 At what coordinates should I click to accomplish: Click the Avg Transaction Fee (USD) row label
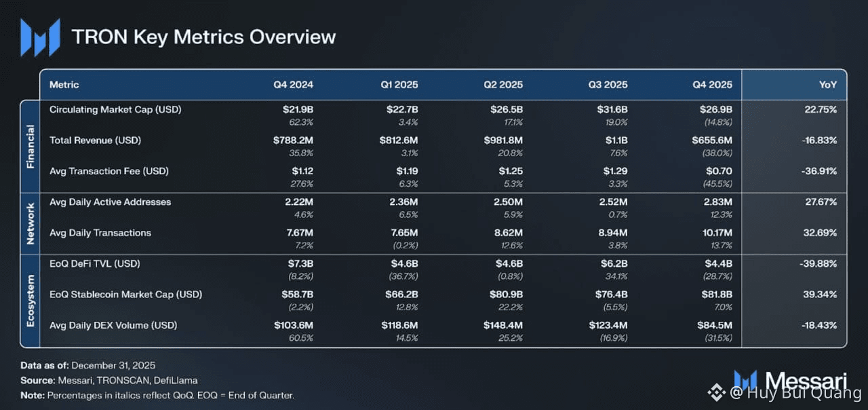pyautogui.click(x=109, y=171)
